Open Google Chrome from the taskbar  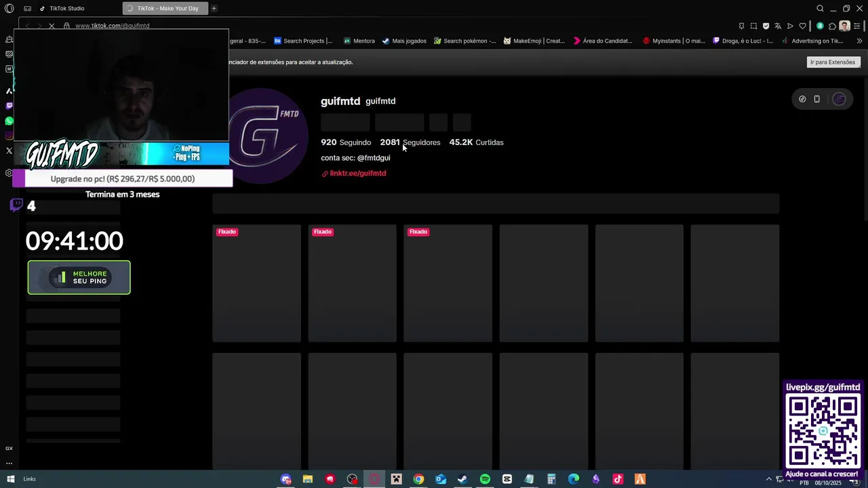click(418, 479)
